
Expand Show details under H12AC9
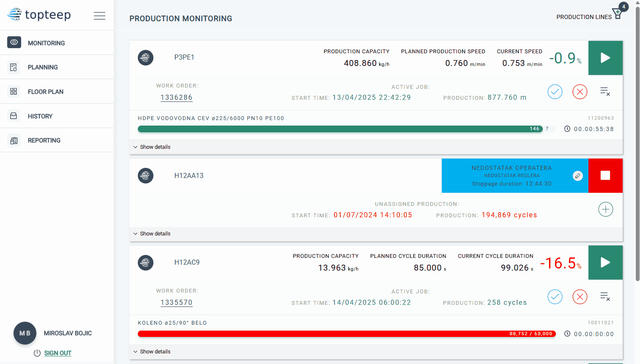(152, 352)
